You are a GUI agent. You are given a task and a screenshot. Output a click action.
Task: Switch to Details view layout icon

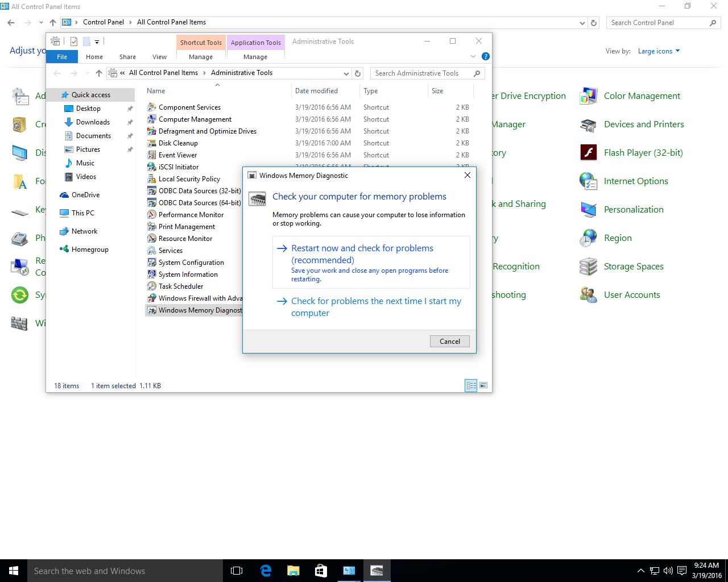(x=471, y=385)
